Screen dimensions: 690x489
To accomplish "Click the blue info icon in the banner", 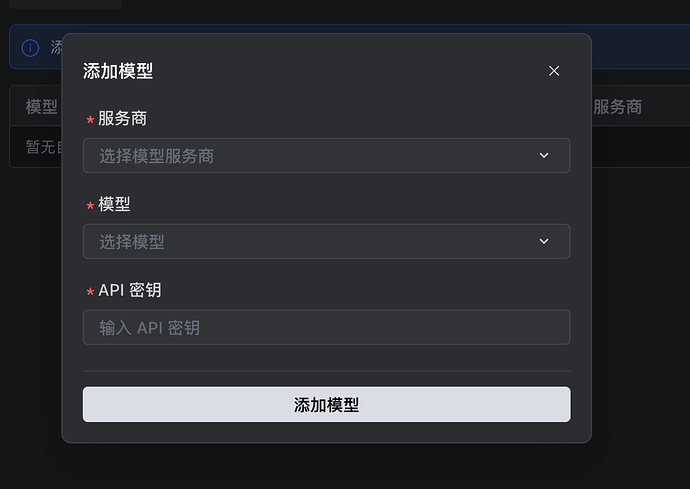I will pyautogui.click(x=30, y=48).
